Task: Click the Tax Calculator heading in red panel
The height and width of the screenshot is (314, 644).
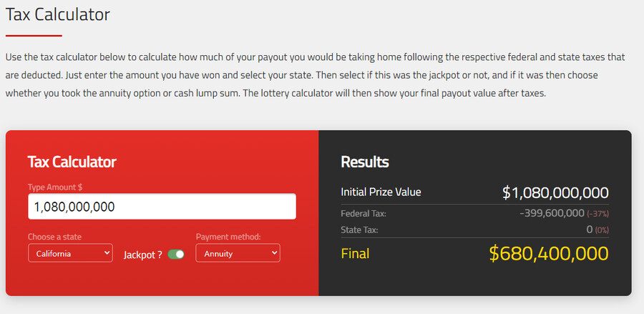Action: 72,162
